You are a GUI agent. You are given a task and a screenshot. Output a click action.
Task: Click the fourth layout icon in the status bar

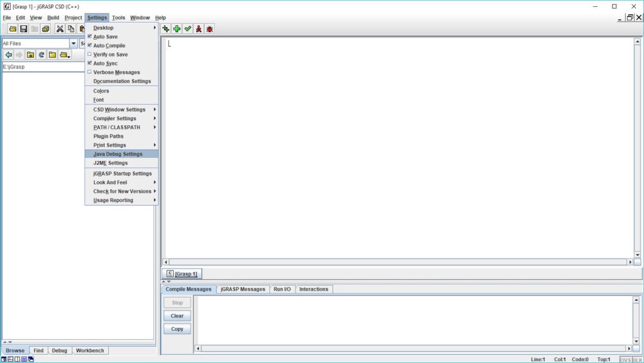25,359
